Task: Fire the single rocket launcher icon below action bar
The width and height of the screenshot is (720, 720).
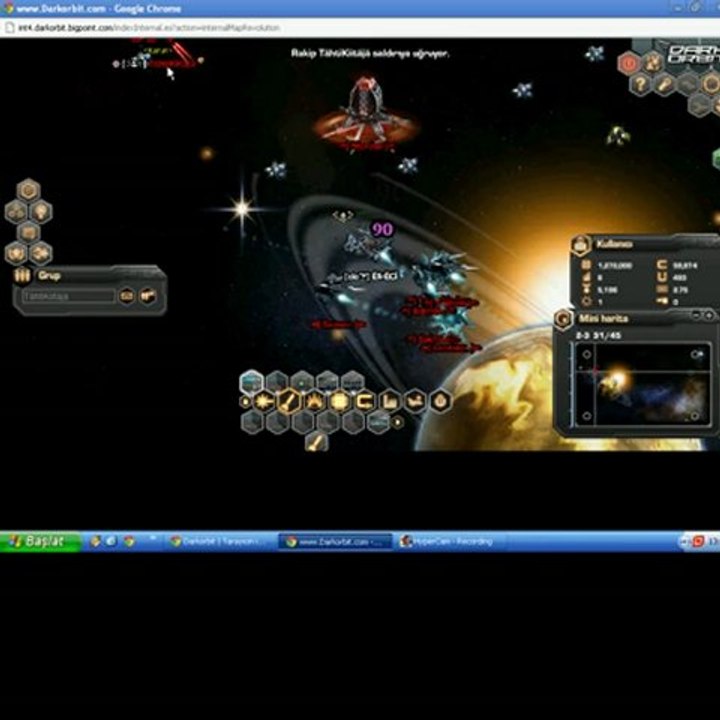Action: pyautogui.click(x=317, y=442)
